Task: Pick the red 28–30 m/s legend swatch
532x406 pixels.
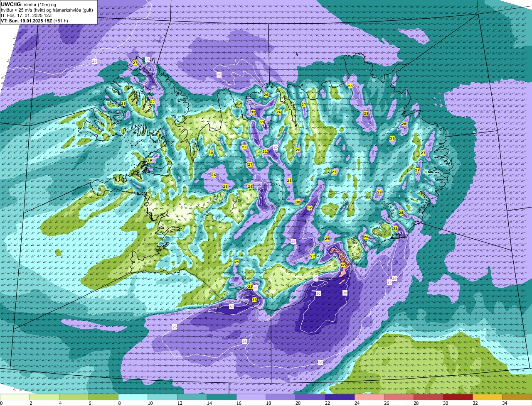Action: (x=428, y=397)
